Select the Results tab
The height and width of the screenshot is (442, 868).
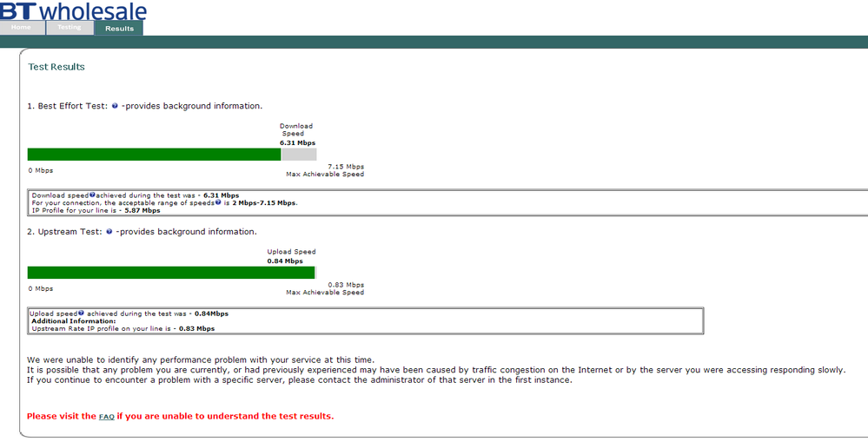point(119,28)
